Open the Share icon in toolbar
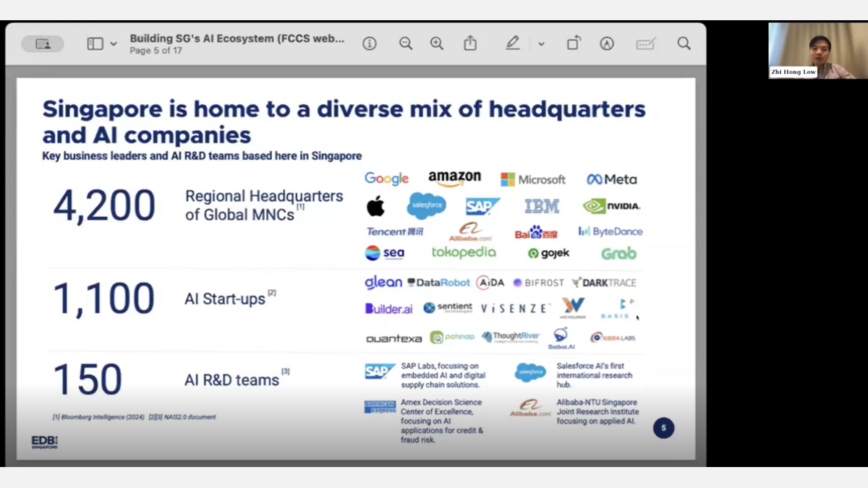Viewport: 868px width, 488px height. point(470,43)
